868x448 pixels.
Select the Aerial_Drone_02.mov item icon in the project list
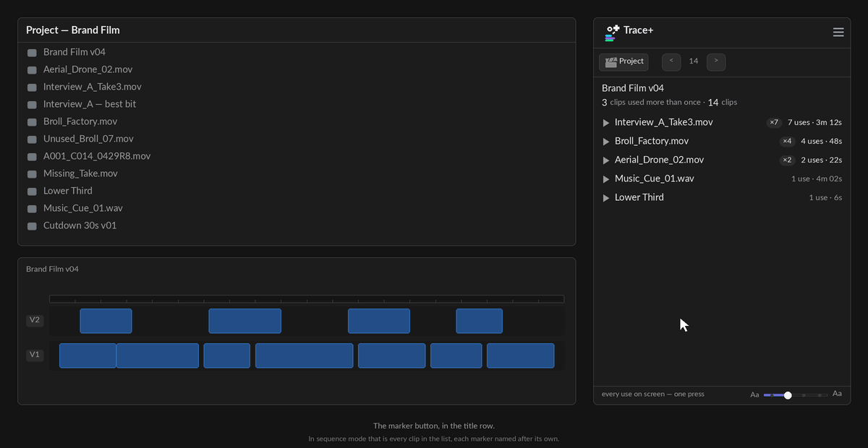pyautogui.click(x=32, y=70)
